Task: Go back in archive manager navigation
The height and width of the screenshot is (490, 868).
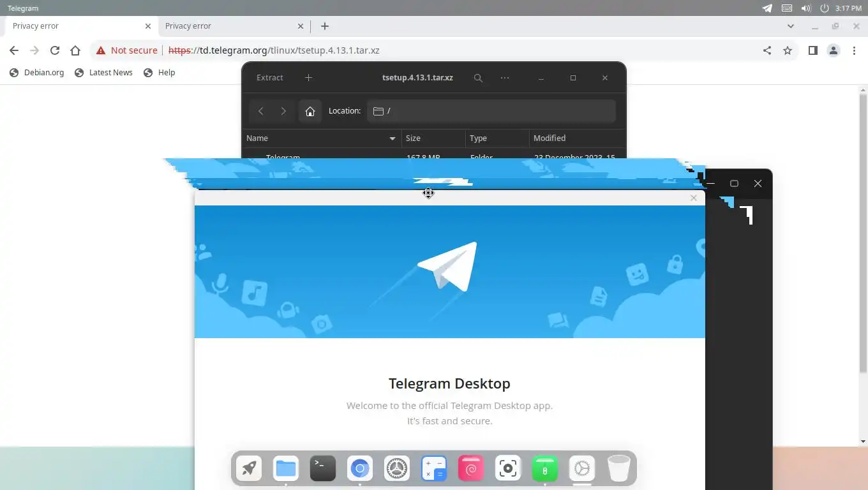Action: tap(260, 111)
